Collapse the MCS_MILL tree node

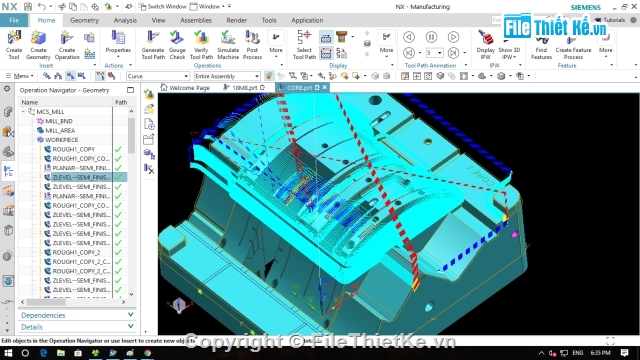23,111
